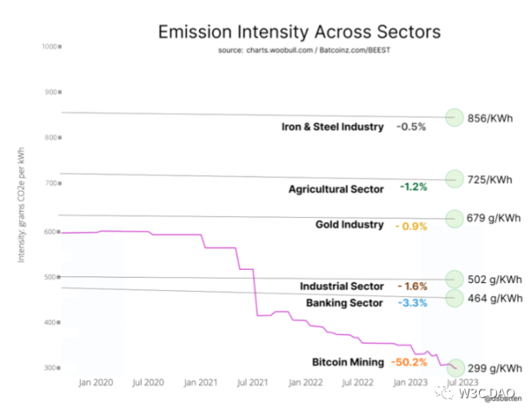The height and width of the screenshot is (415, 532).
Task: Click the green marker at 725/KWh
Action: pos(454,179)
